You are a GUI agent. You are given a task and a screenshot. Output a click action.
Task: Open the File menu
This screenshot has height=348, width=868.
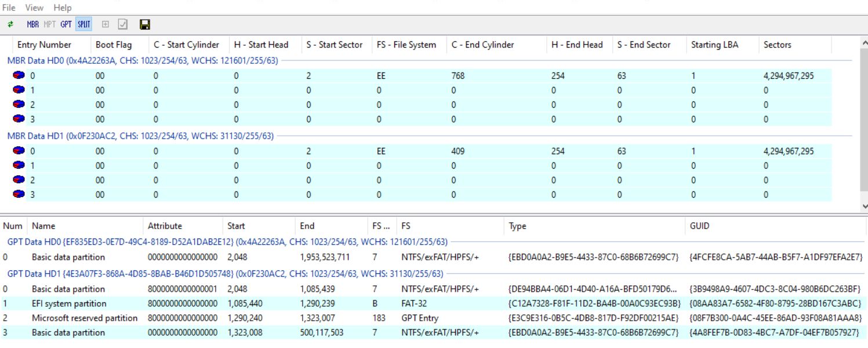[x=9, y=8]
